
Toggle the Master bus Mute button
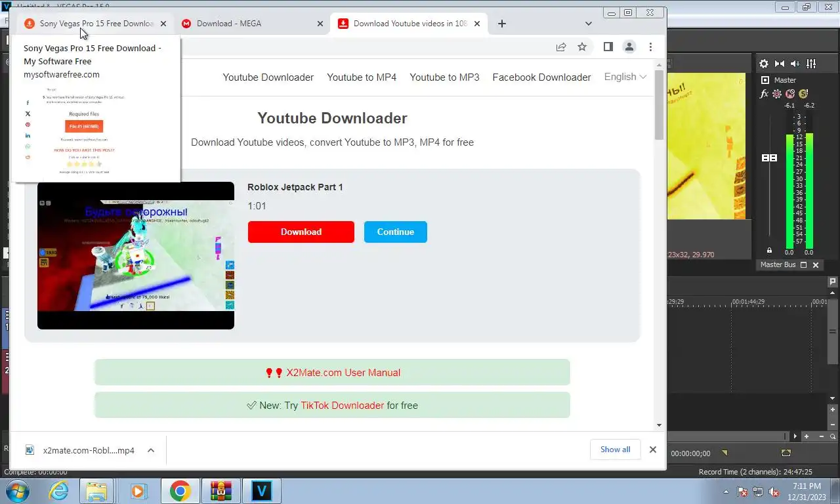tap(790, 94)
